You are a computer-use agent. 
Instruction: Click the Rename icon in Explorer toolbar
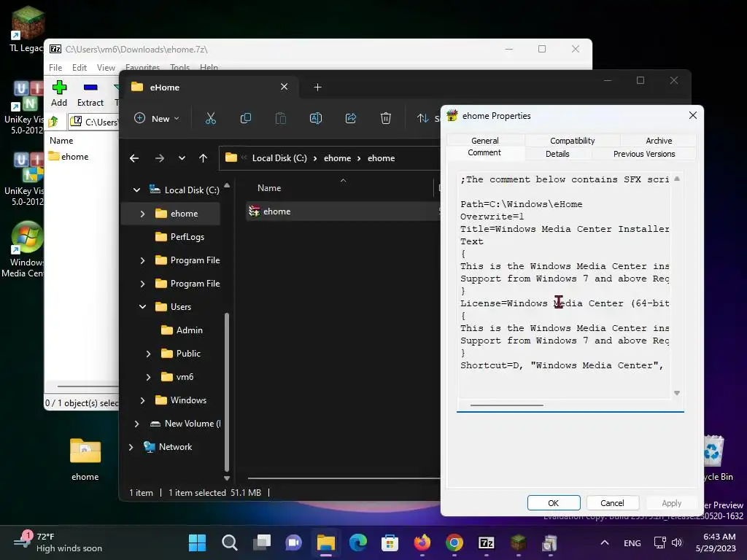pos(316,118)
